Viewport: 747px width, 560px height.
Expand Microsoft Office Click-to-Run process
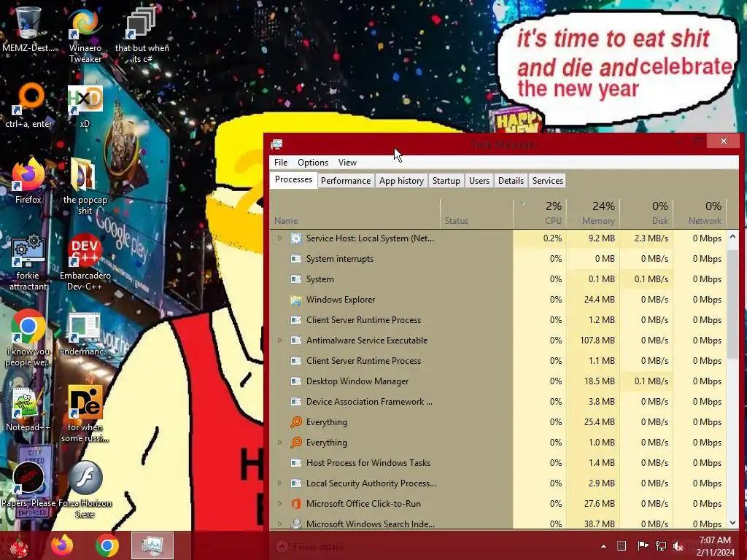click(x=279, y=503)
